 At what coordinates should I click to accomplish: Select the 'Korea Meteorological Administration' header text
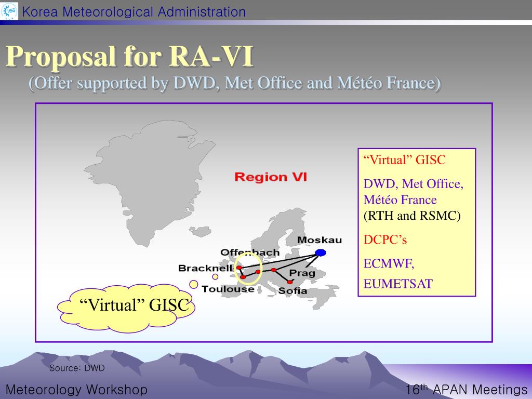click(x=134, y=12)
